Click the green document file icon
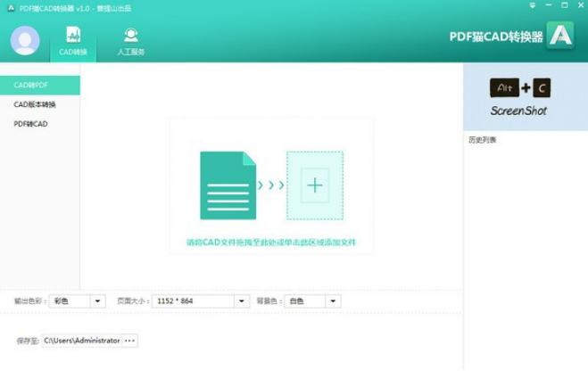The width and height of the screenshot is (588, 386). [x=228, y=185]
